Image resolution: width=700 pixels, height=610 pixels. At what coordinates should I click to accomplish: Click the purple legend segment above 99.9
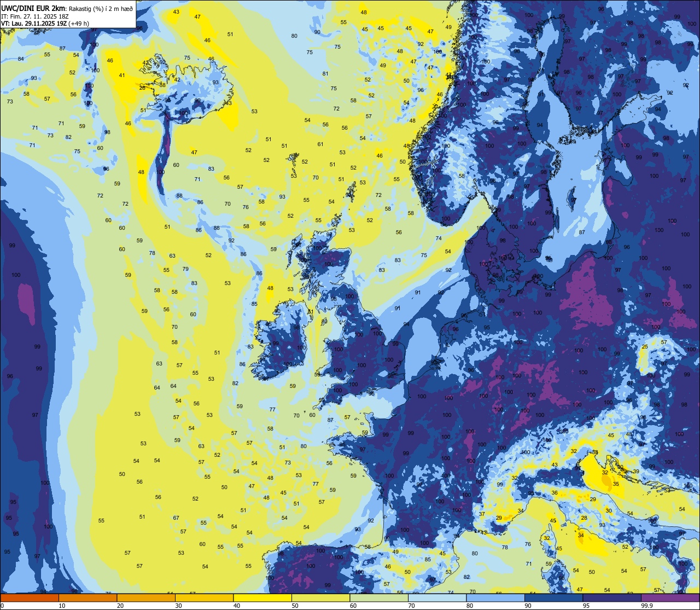(x=670, y=597)
